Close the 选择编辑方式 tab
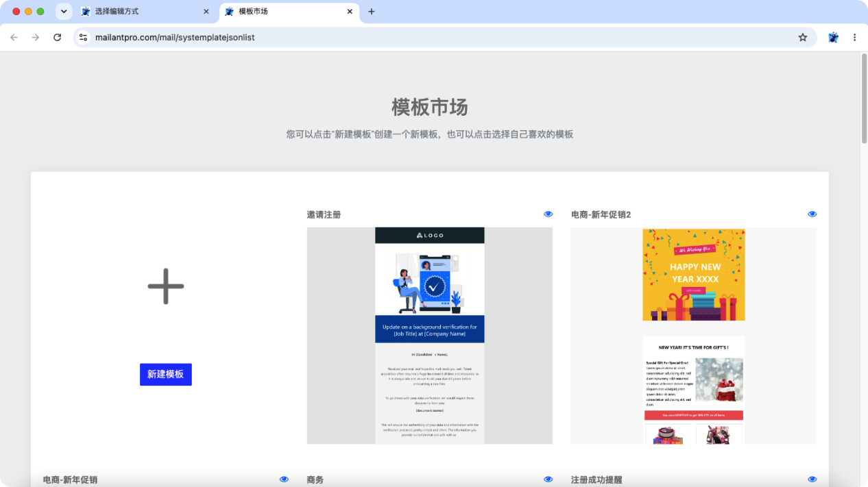This screenshot has height=487, width=868. coord(206,12)
